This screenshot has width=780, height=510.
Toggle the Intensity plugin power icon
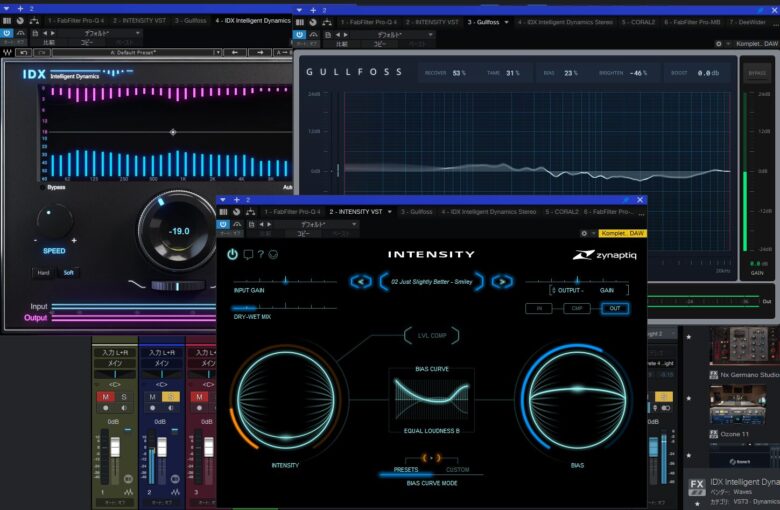[232, 254]
